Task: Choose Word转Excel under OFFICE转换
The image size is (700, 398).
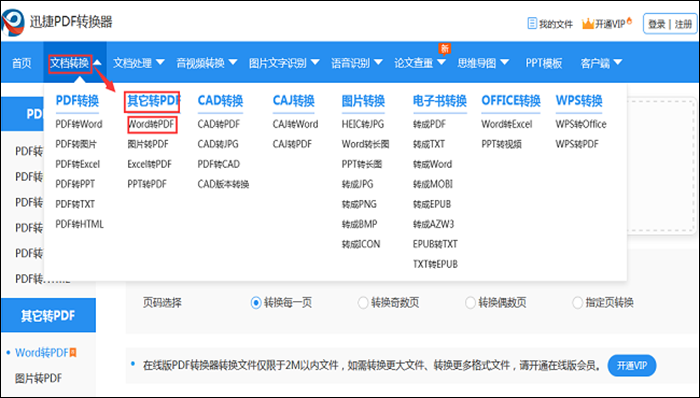Action: [507, 124]
